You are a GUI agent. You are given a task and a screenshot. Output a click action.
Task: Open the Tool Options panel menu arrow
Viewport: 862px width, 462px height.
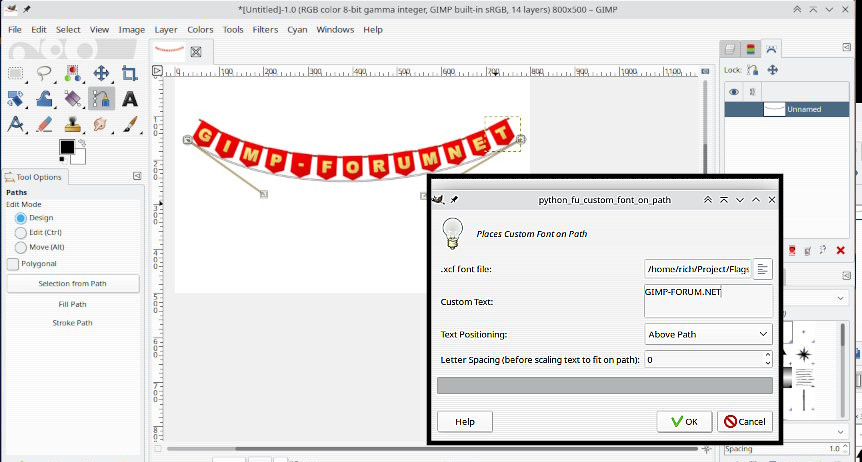pos(137,176)
